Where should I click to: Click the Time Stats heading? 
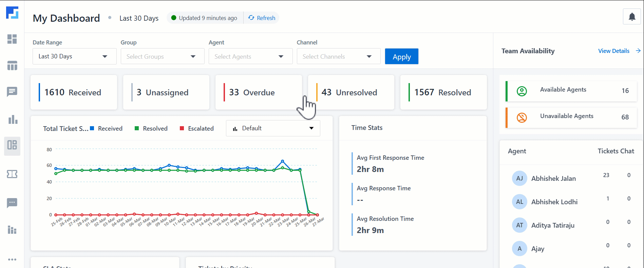(367, 128)
